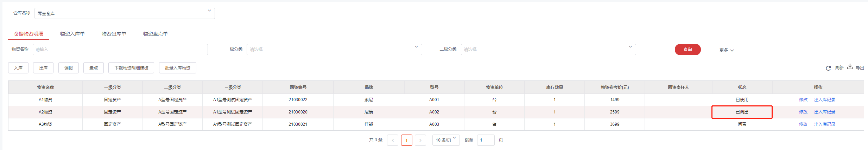Screen dimensions: 868x150
Task: Switch to the 物资出库单 tab
Action: click(114, 34)
